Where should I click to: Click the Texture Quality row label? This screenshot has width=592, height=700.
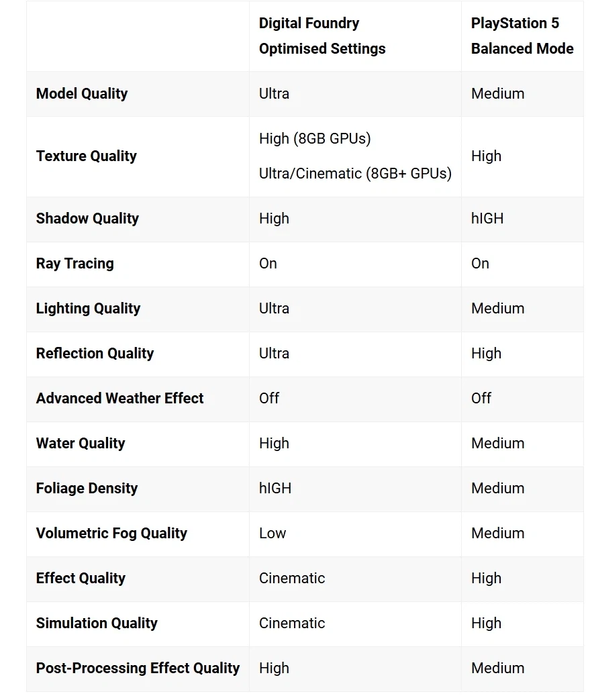point(87,156)
